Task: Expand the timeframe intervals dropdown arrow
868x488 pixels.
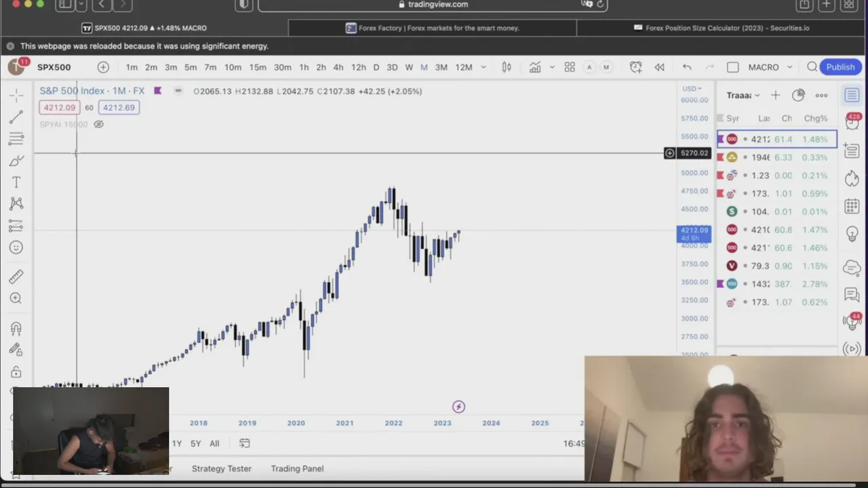Action: (484, 67)
